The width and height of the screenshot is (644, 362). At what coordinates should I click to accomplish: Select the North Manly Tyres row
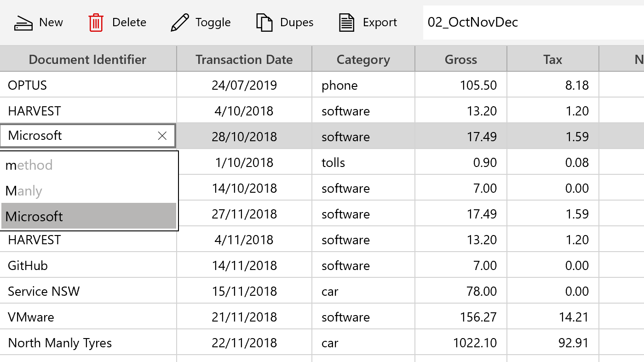point(60,343)
